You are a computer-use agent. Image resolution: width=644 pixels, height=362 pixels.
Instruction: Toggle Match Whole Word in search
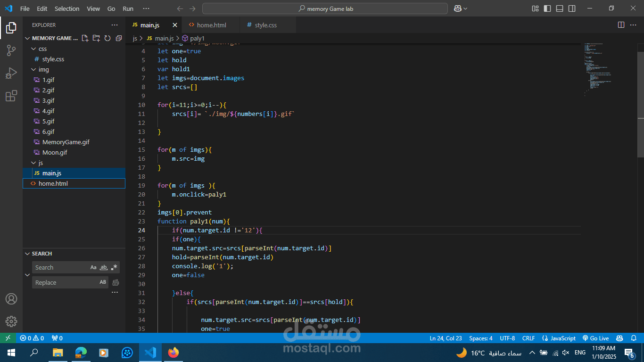(x=104, y=267)
